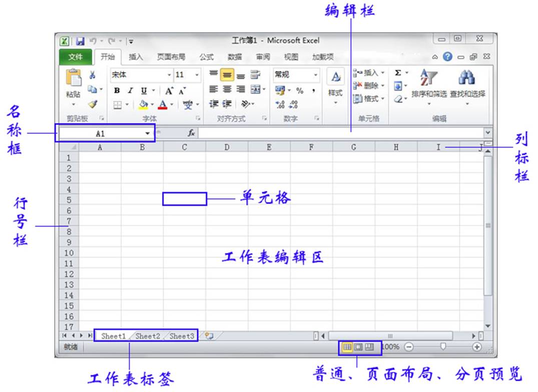
Task: Toggle Center horizontal alignment
Action: [227, 89]
